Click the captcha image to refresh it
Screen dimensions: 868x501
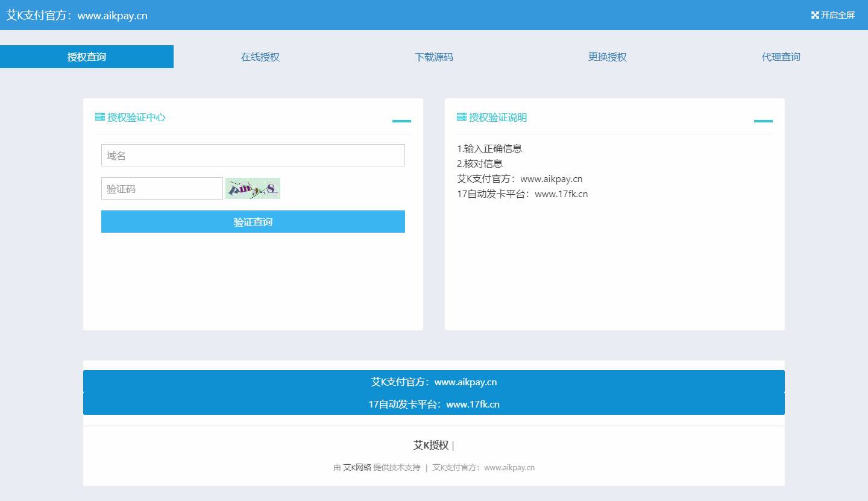(x=253, y=187)
